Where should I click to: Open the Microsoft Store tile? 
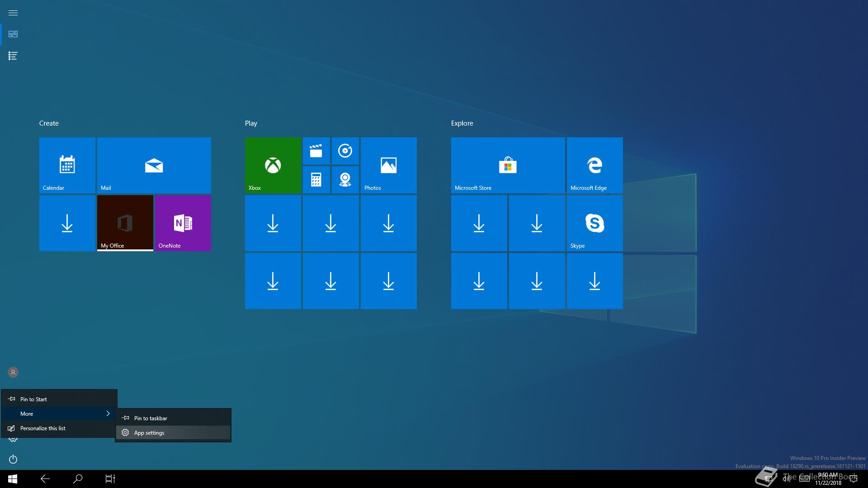508,165
